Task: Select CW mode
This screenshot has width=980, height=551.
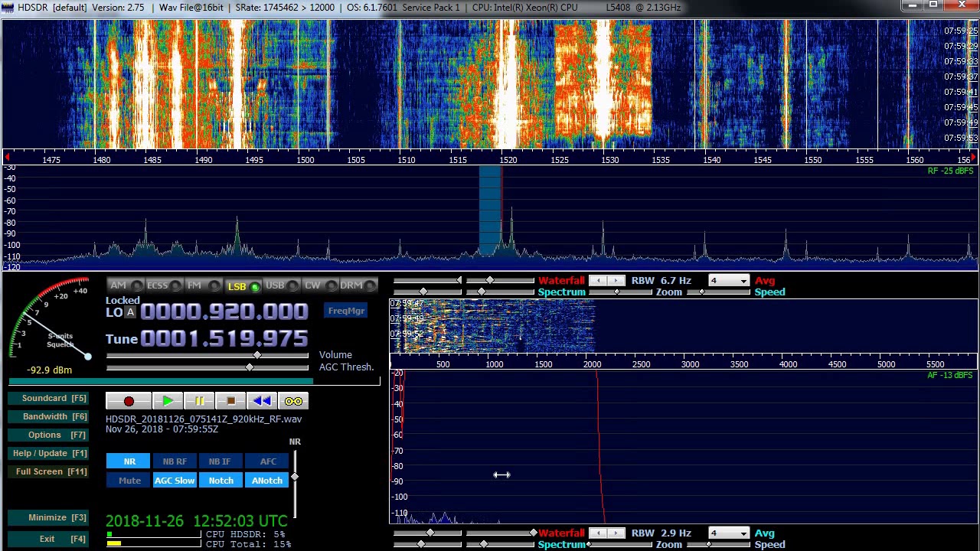Action: point(320,285)
